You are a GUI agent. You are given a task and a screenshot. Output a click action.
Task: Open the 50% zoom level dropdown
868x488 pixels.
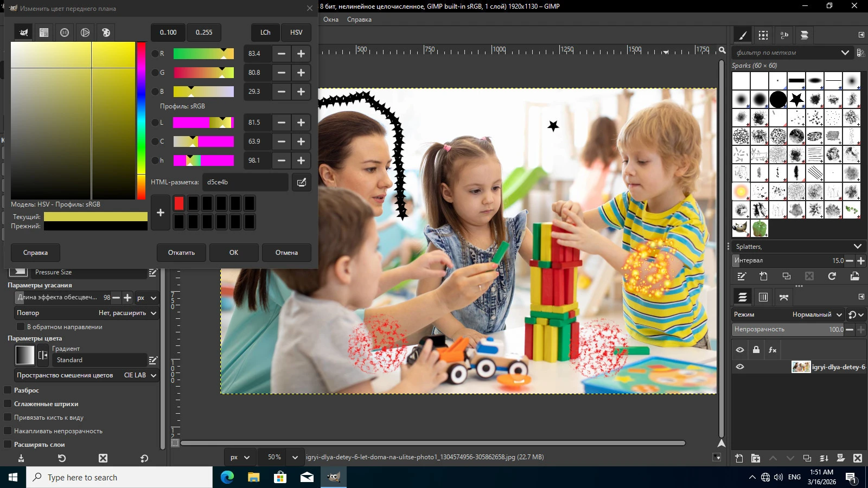click(x=295, y=457)
